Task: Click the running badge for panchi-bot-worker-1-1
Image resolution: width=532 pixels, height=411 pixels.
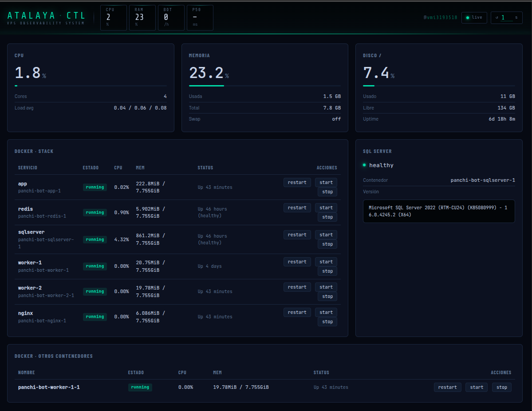Action: (140, 387)
